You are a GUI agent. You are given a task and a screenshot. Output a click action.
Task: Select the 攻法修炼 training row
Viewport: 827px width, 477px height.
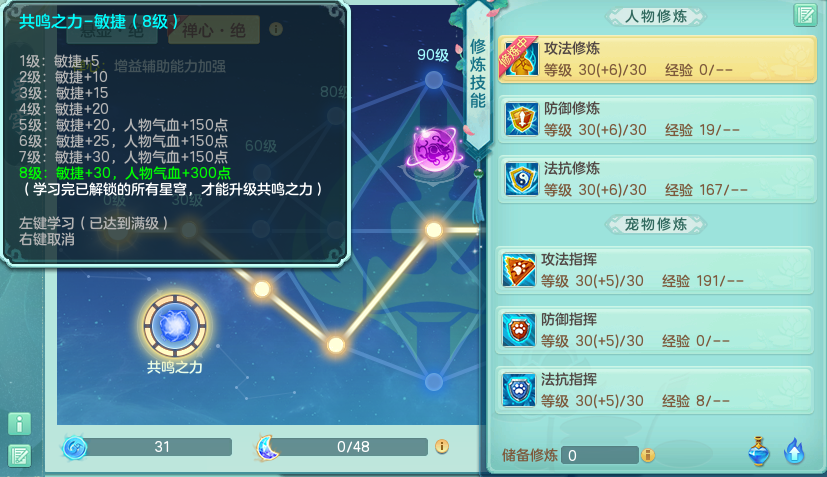[657, 59]
